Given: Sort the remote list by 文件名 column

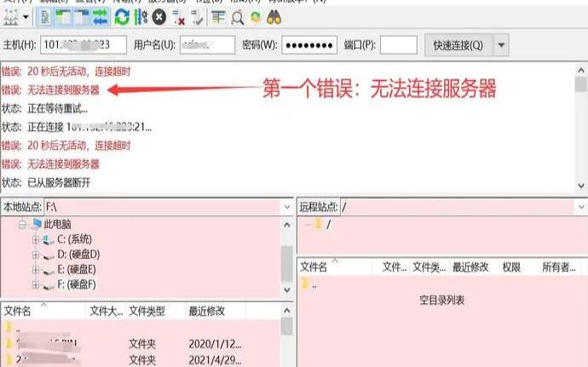Looking at the screenshot, I should (x=335, y=267).
